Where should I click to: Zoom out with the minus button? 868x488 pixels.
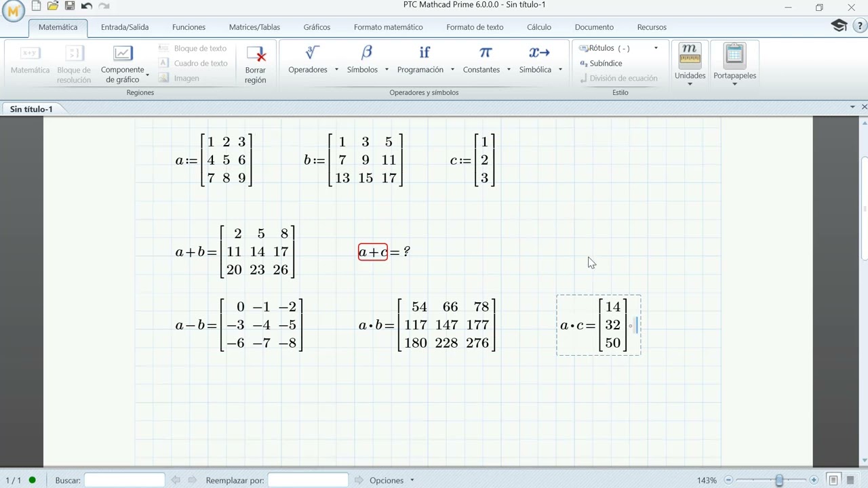(728, 481)
